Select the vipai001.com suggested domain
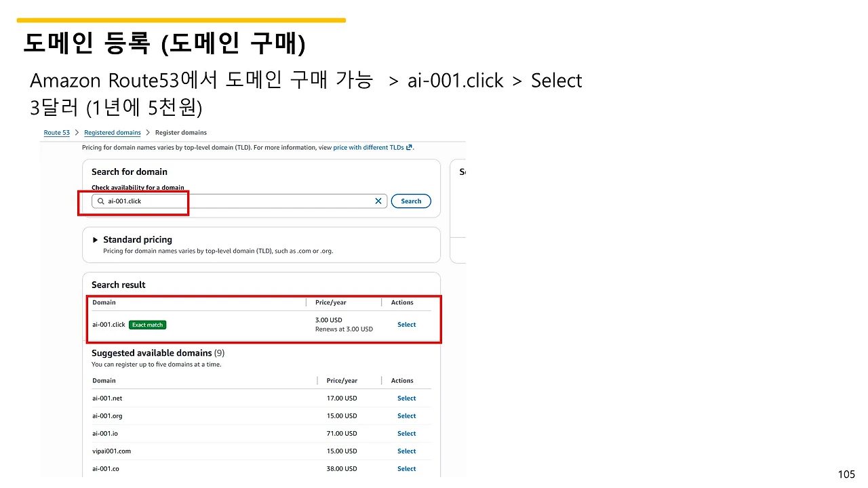The height and width of the screenshot is (488, 868). pos(406,451)
